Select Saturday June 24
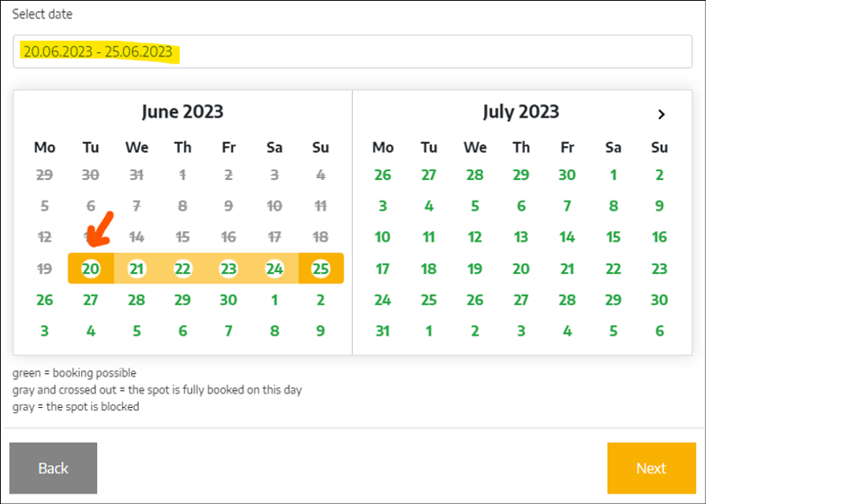The height and width of the screenshot is (504, 851). (x=275, y=268)
